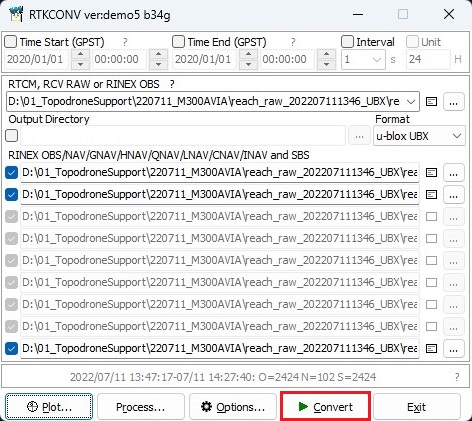Click the view icon of INAV output row
472x421 pixels.
click(431, 327)
